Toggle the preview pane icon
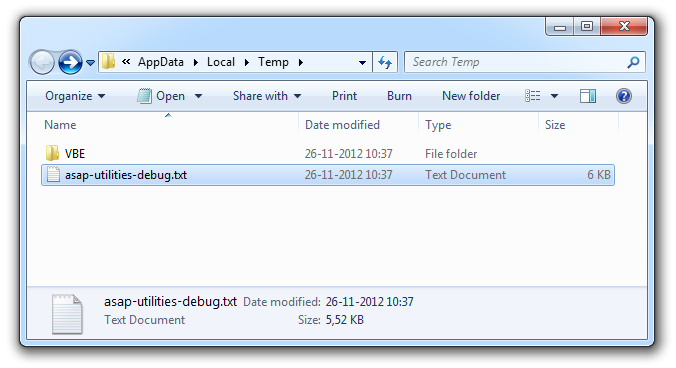This screenshot has height=368, width=676. (x=588, y=96)
